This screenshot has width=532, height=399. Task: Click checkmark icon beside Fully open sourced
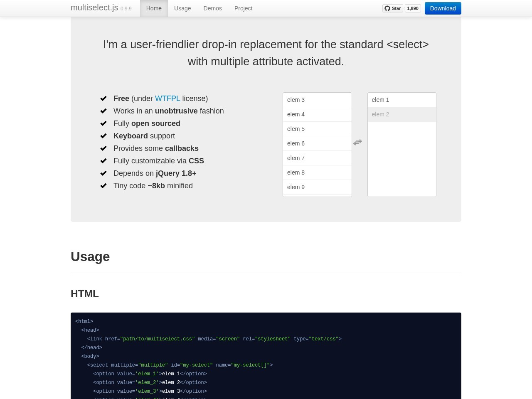pyautogui.click(x=103, y=123)
